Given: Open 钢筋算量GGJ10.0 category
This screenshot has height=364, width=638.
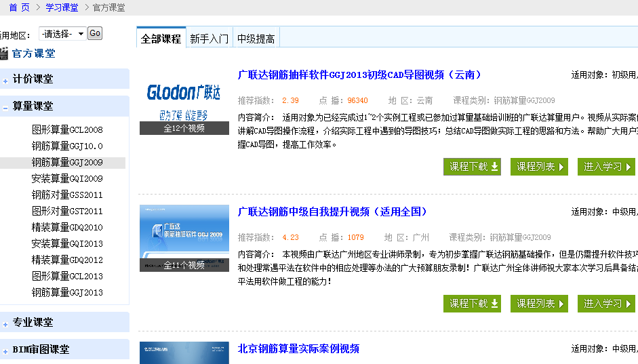Looking at the screenshot, I should pos(67,146).
